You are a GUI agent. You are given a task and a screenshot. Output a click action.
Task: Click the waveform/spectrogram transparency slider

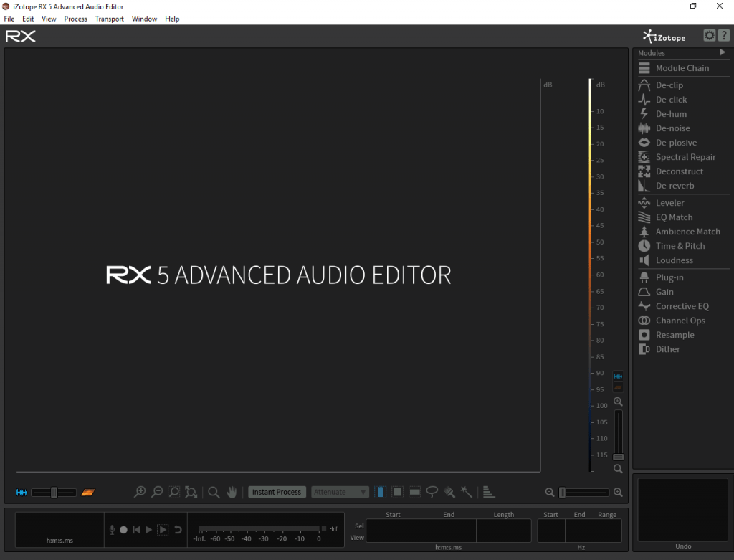[54, 493]
